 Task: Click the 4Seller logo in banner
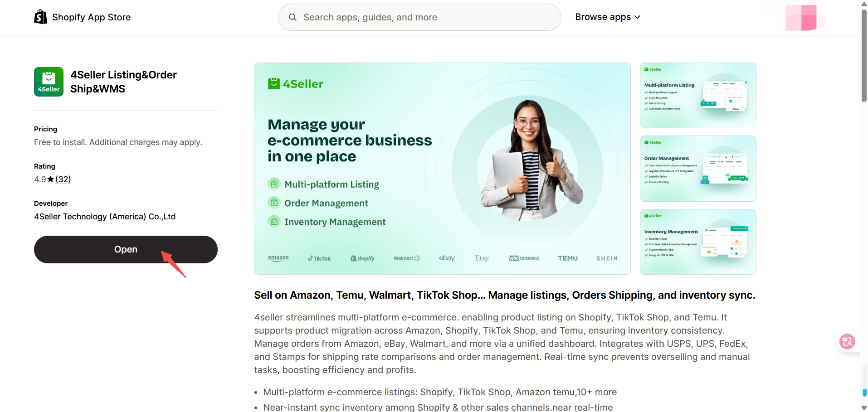pos(296,84)
